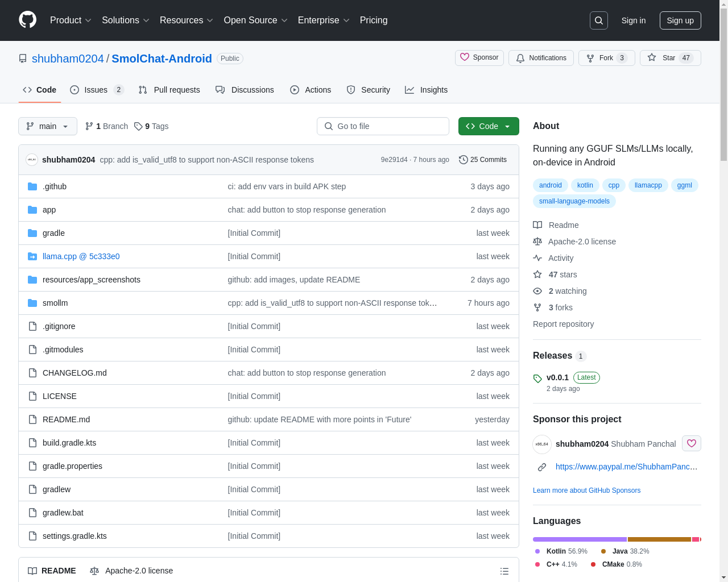Expand the Solutions menu
Viewport: 728px width, 582px height.
point(126,20)
